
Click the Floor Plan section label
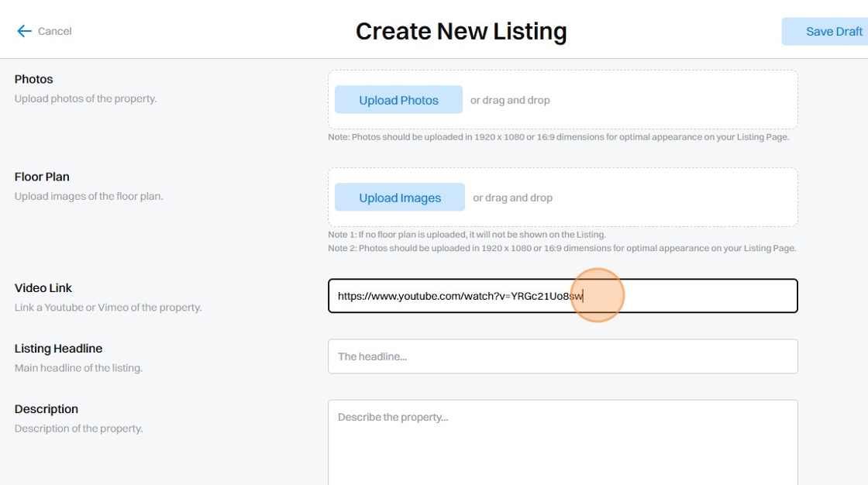click(42, 177)
